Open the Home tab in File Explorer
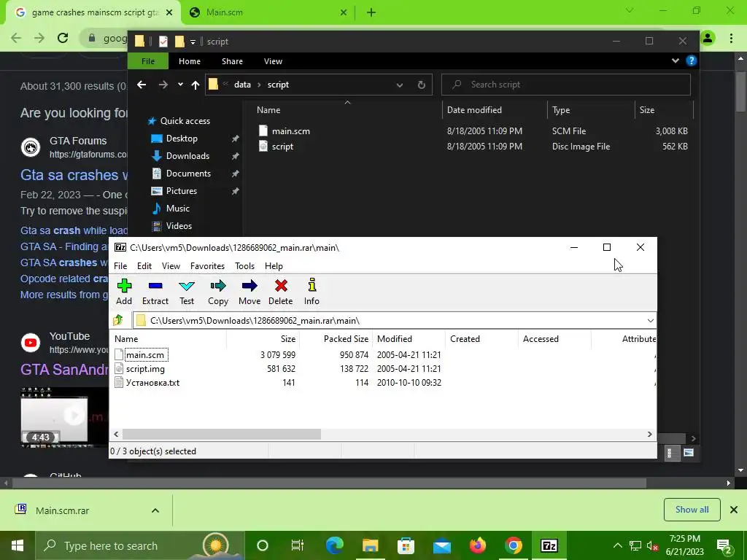 point(189,61)
